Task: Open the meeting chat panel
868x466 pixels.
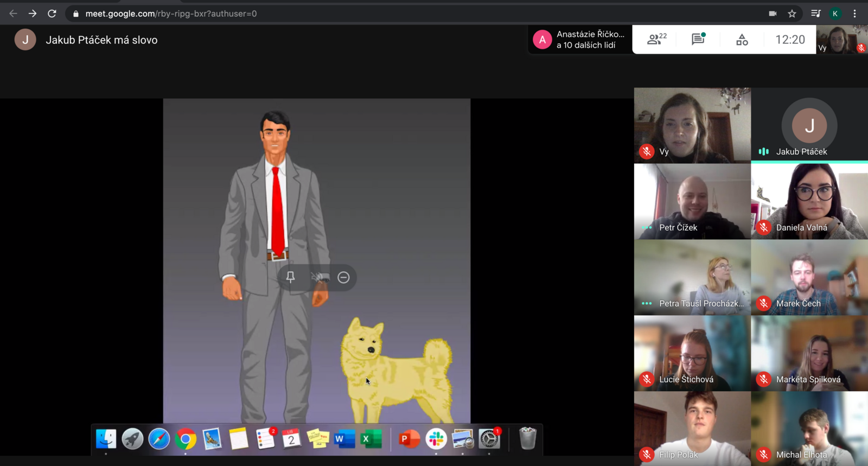Action: click(x=698, y=39)
